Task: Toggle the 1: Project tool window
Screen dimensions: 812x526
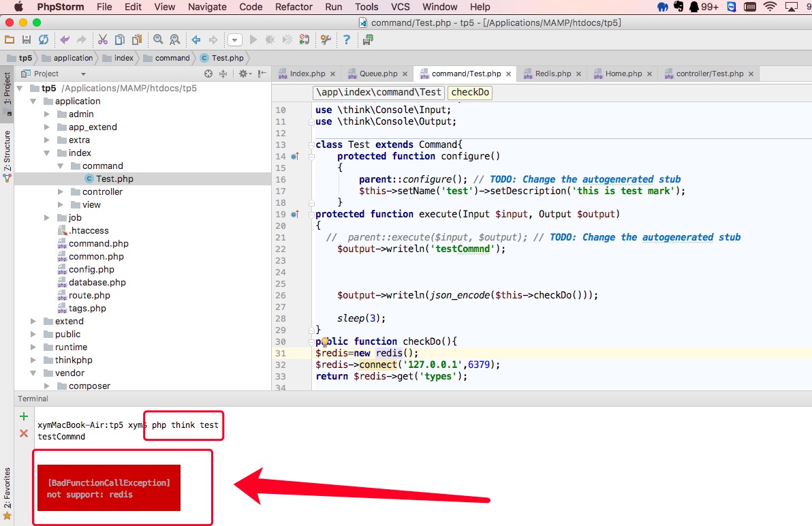Action: pos(7,88)
